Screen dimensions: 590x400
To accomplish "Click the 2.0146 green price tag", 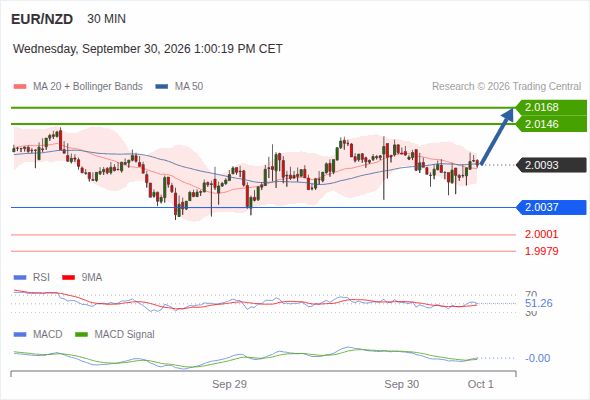I will (550, 124).
